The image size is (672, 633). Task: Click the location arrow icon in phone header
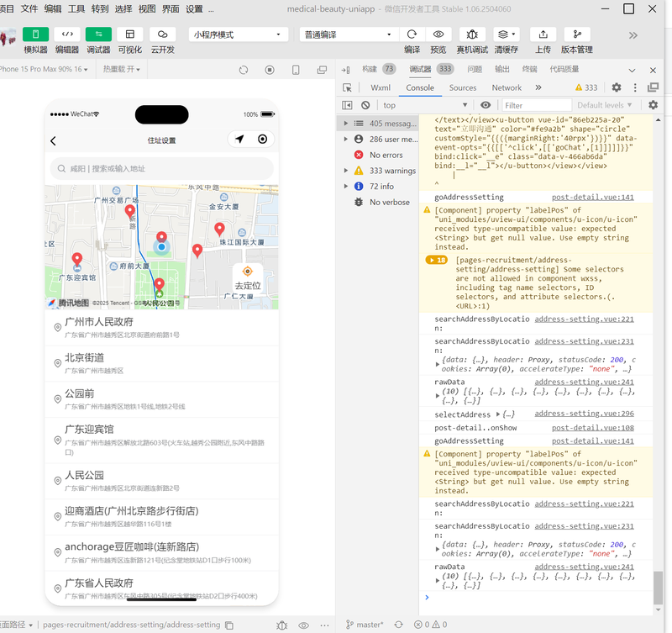(239, 140)
